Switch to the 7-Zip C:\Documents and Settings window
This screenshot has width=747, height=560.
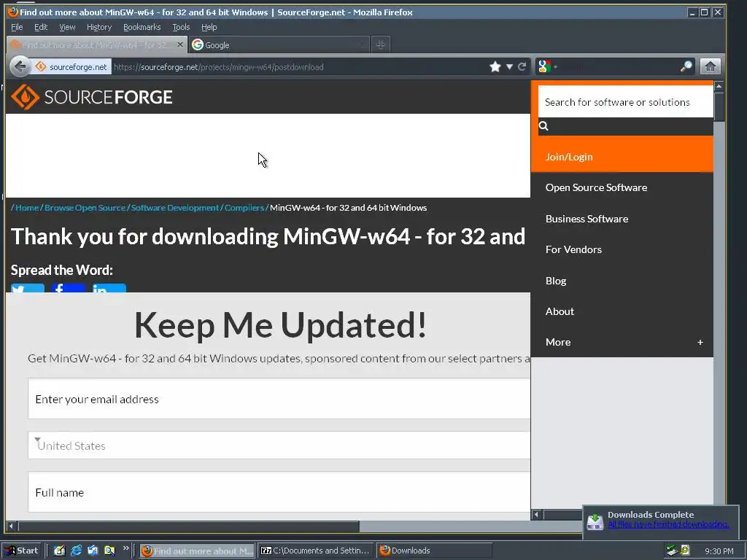tap(316, 551)
